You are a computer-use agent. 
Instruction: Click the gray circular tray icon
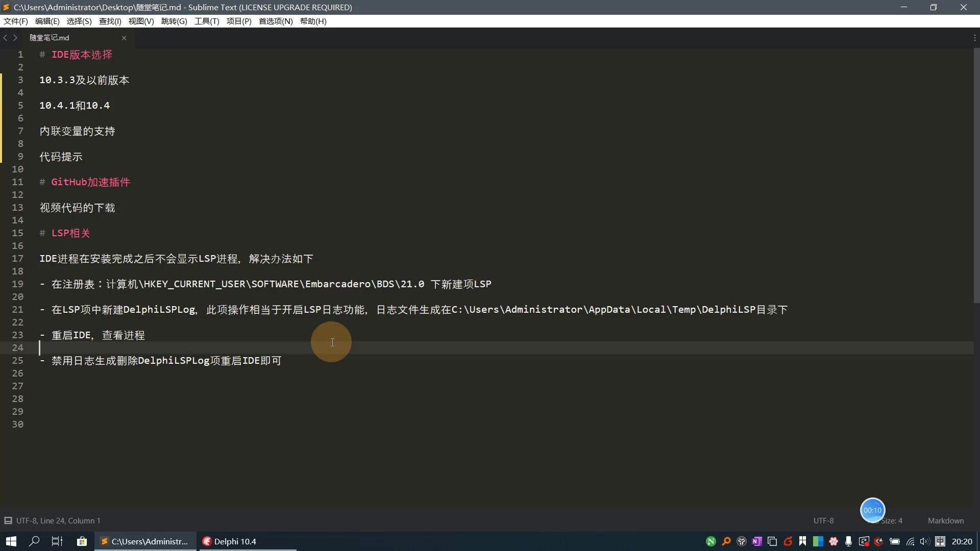742,541
